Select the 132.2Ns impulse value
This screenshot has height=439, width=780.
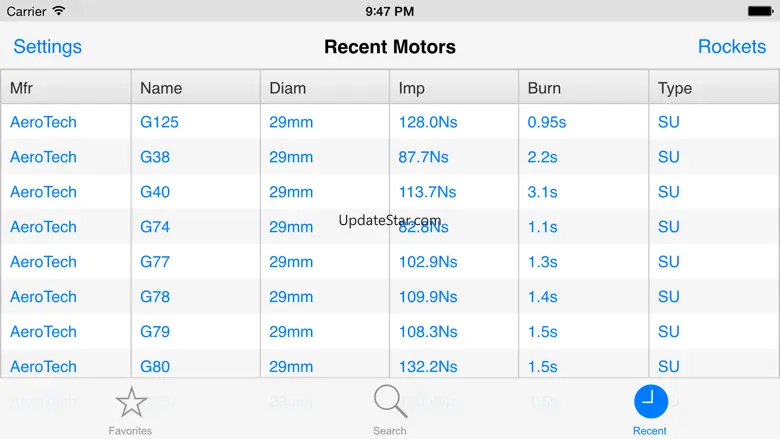pos(427,366)
